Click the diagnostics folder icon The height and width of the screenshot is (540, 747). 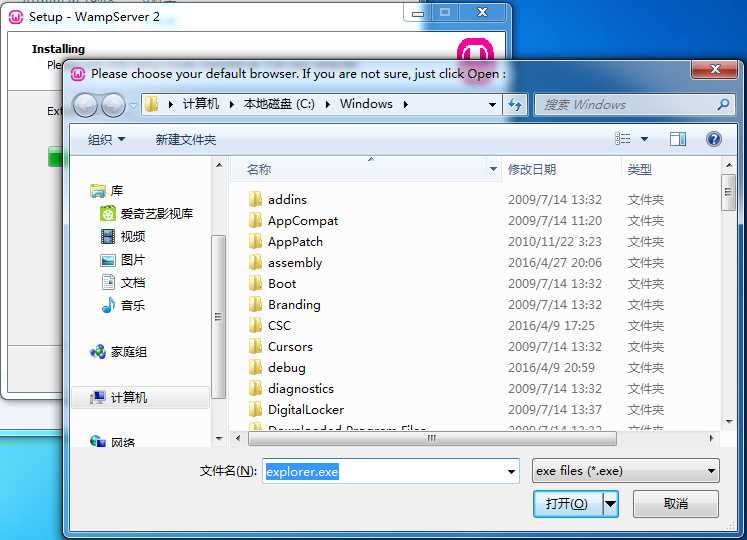[255, 388]
